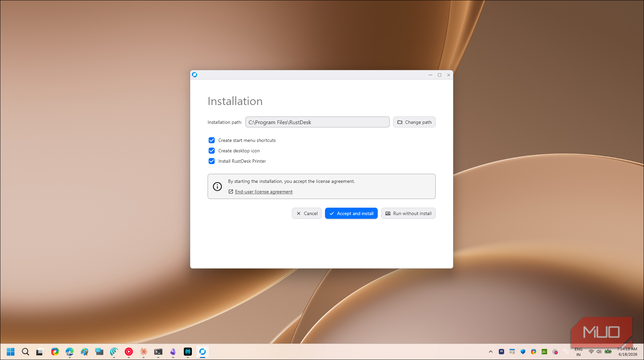Click the info circle icon in license notice

click(x=217, y=187)
